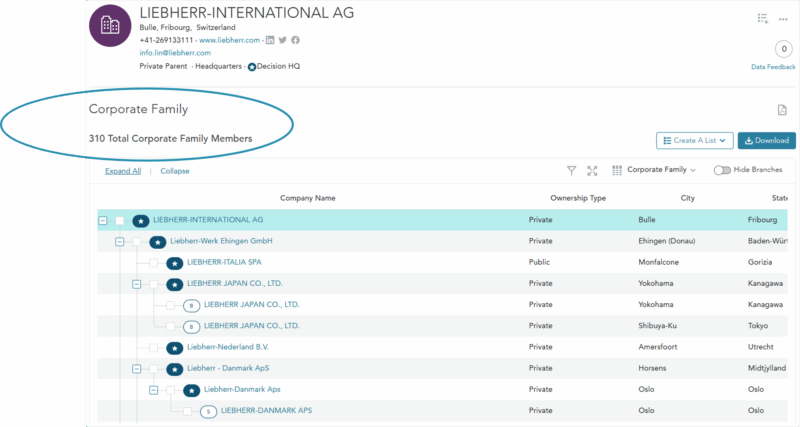
Task: Collapse the Liebherr-Danmark Aps Oslo node
Action: [x=153, y=390]
